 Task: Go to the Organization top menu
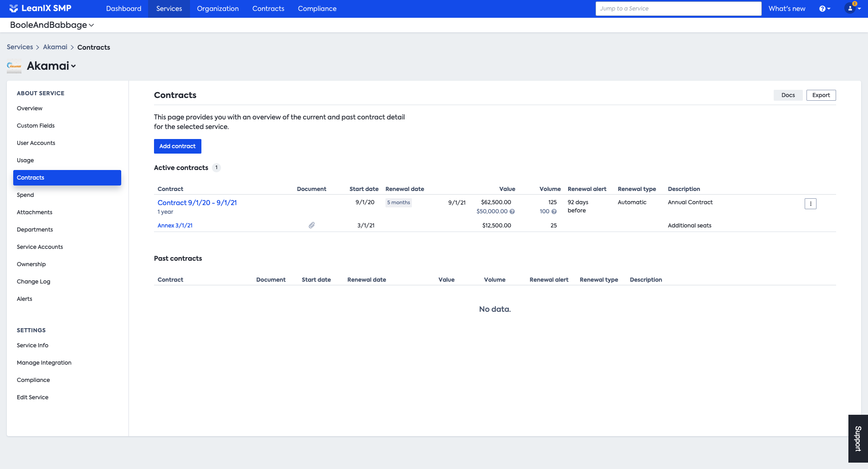[x=218, y=9]
